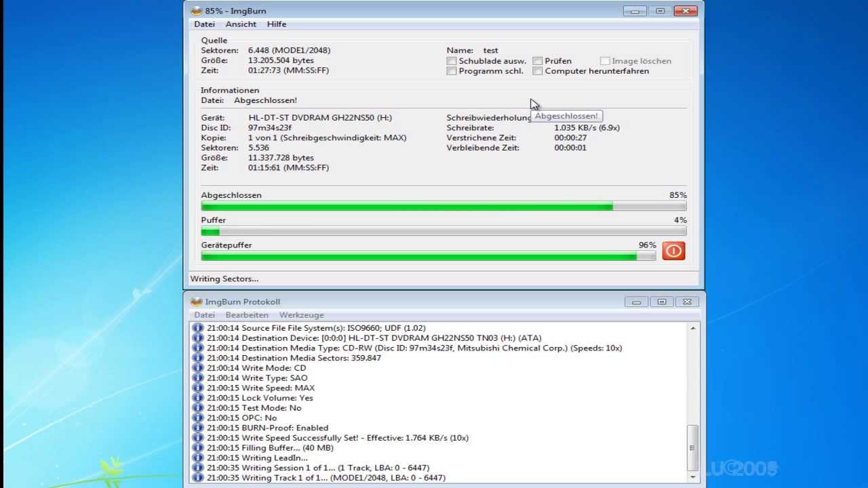Click source size '13.205.504 bytes'

tap(281, 60)
